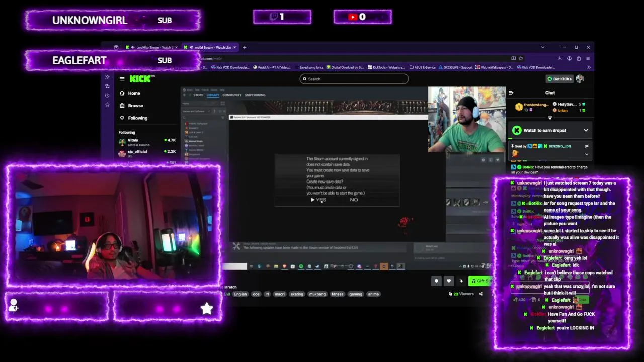The height and width of the screenshot is (362, 644).
Task: Click the Kick search field
Action: 354,79
